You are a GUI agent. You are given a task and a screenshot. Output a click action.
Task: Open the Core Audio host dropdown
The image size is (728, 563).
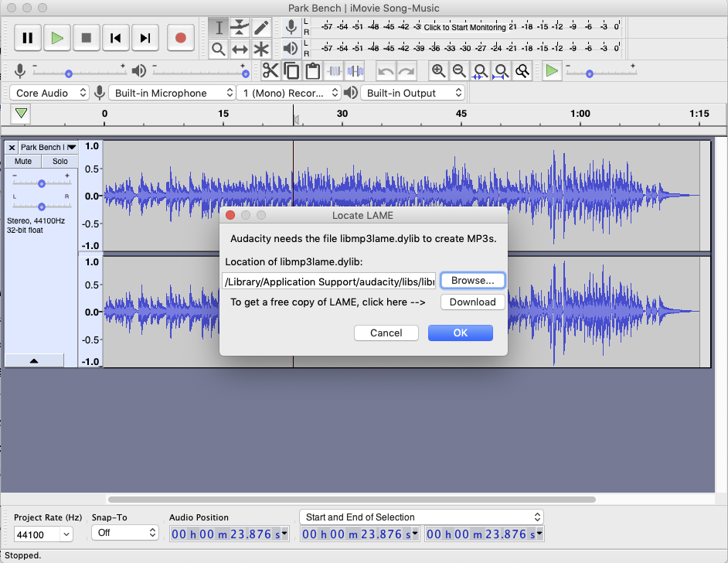(49, 93)
